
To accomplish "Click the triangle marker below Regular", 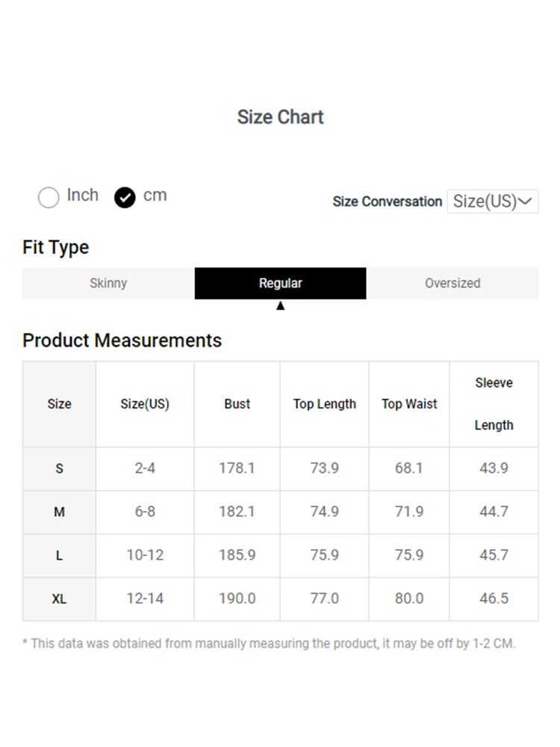I will coord(280,306).
